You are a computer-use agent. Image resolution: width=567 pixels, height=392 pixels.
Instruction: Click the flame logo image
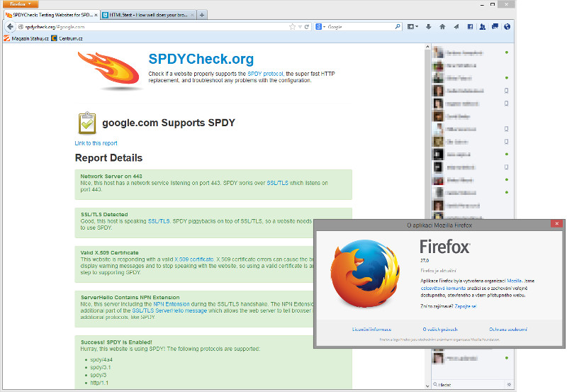[109, 69]
